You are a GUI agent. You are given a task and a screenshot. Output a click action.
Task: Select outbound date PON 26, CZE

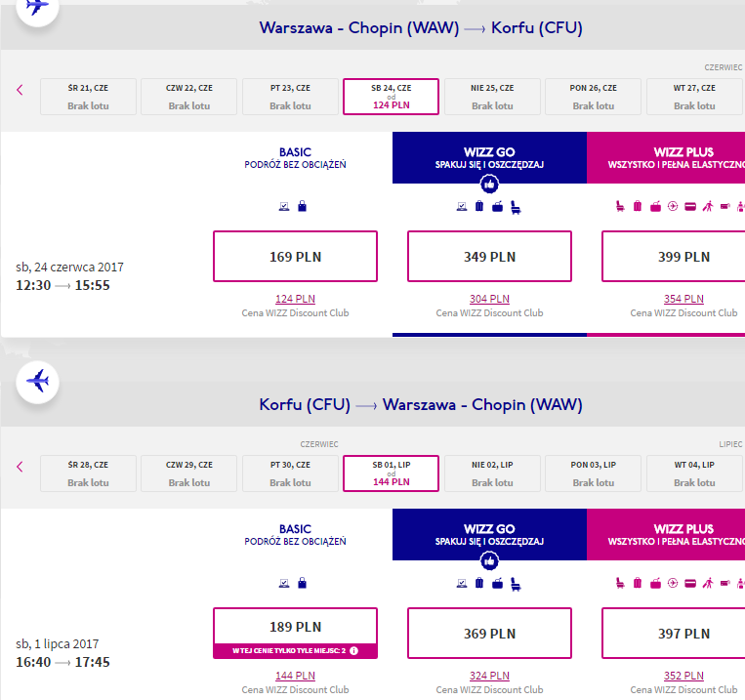click(594, 97)
